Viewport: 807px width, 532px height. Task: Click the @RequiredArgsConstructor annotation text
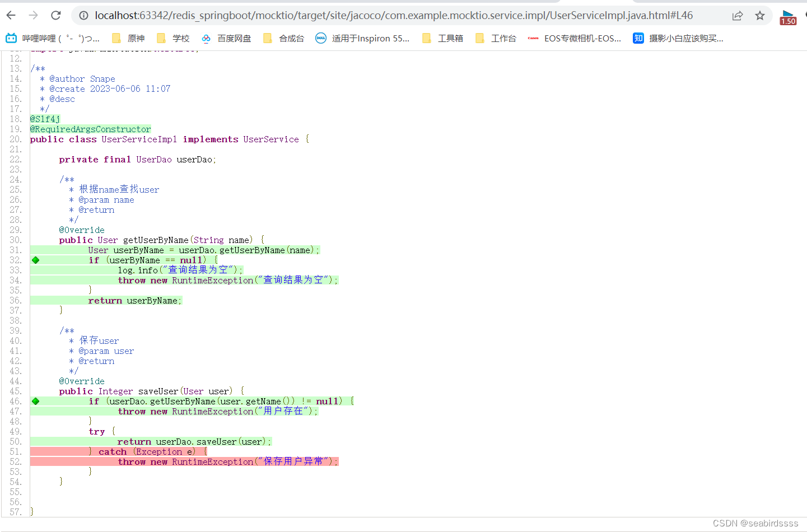point(91,129)
